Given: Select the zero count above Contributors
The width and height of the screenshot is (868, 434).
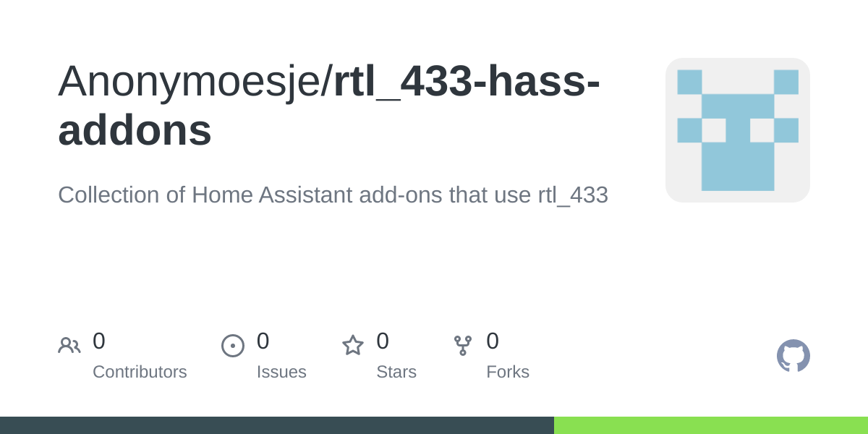Looking at the screenshot, I should pyautogui.click(x=99, y=341).
